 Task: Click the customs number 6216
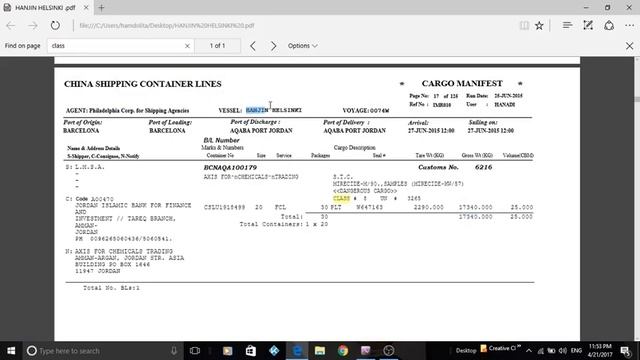coord(484,167)
